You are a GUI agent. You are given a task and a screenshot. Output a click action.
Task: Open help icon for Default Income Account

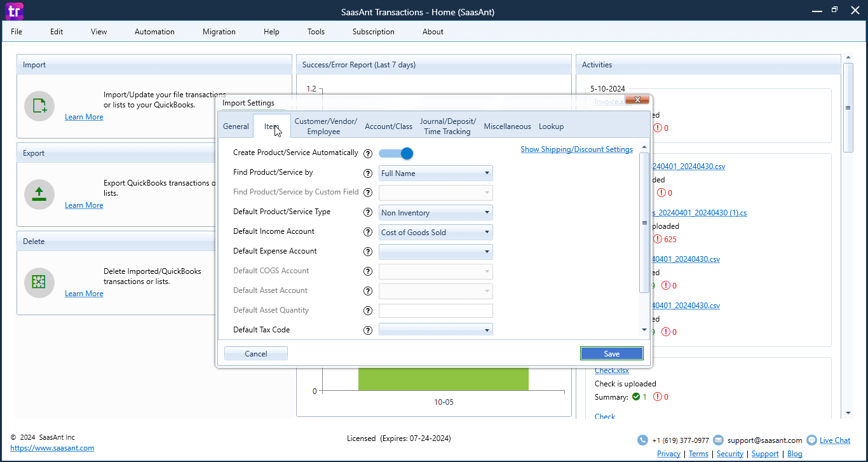[367, 232]
